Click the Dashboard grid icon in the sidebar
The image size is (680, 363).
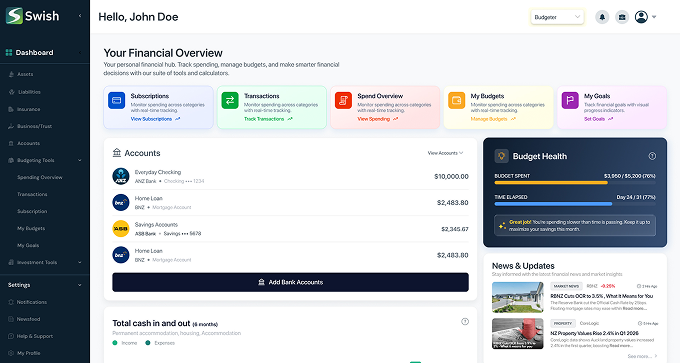pos(9,52)
